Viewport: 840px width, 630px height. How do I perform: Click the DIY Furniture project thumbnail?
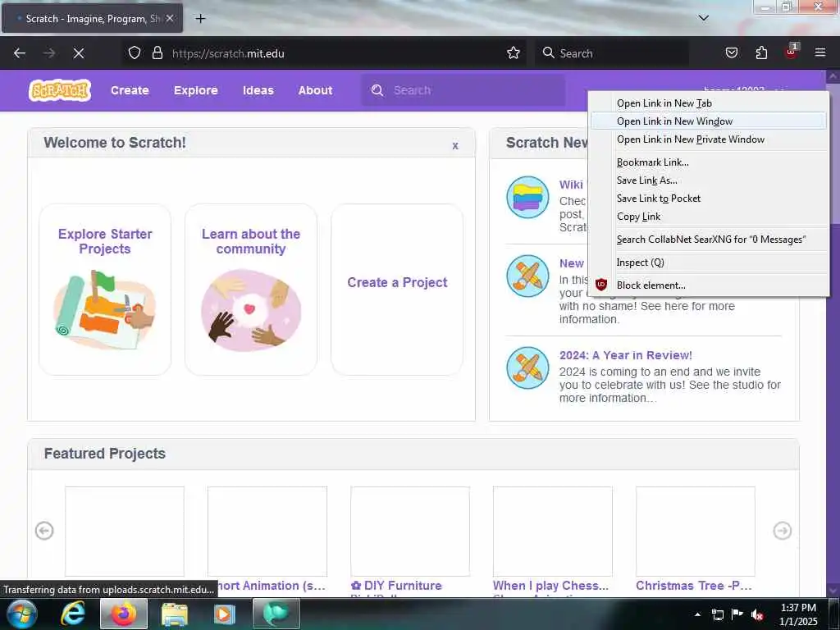pyautogui.click(x=410, y=531)
